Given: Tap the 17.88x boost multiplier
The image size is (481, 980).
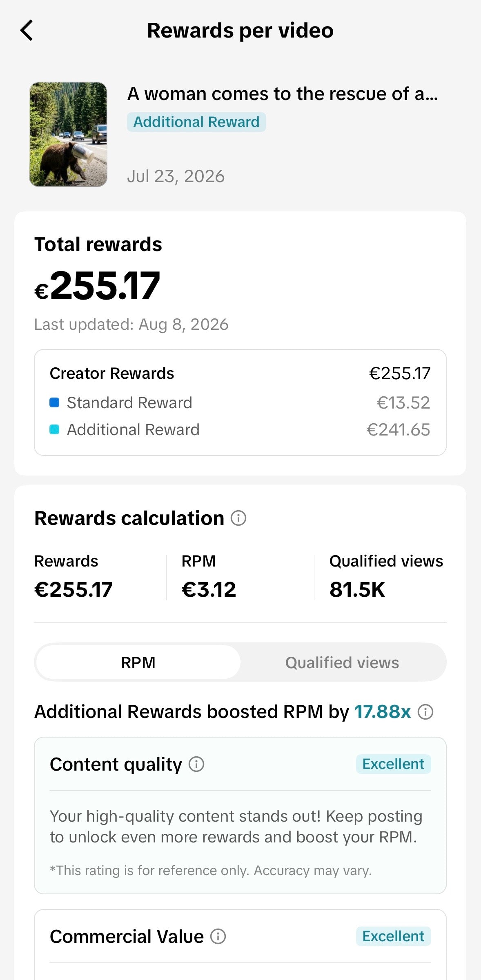Looking at the screenshot, I should [x=383, y=712].
